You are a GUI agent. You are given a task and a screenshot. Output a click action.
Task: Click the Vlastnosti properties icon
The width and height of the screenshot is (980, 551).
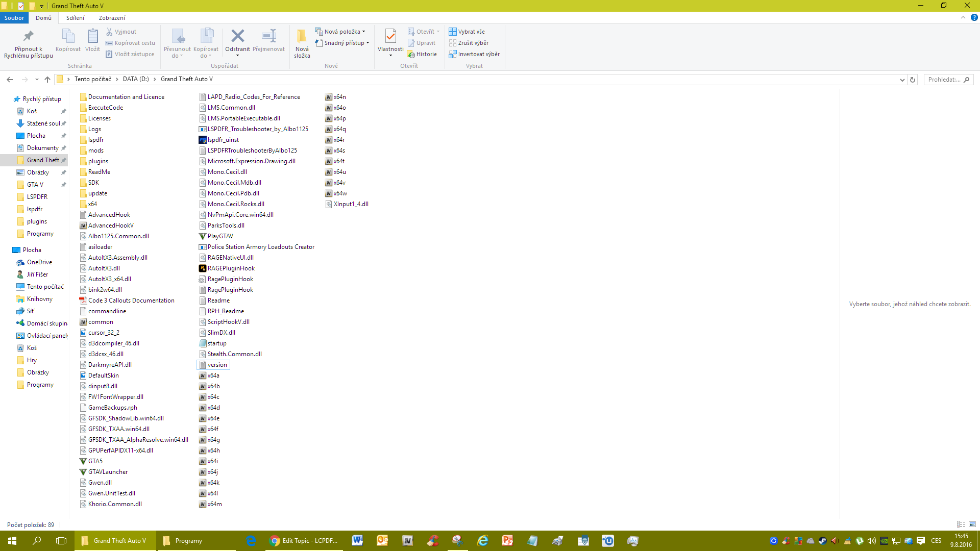(x=390, y=36)
